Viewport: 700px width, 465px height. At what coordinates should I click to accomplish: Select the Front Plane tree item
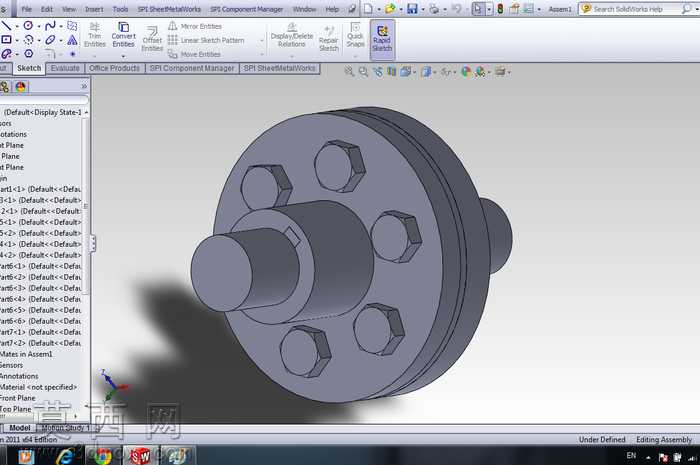pyautogui.click(x=17, y=398)
